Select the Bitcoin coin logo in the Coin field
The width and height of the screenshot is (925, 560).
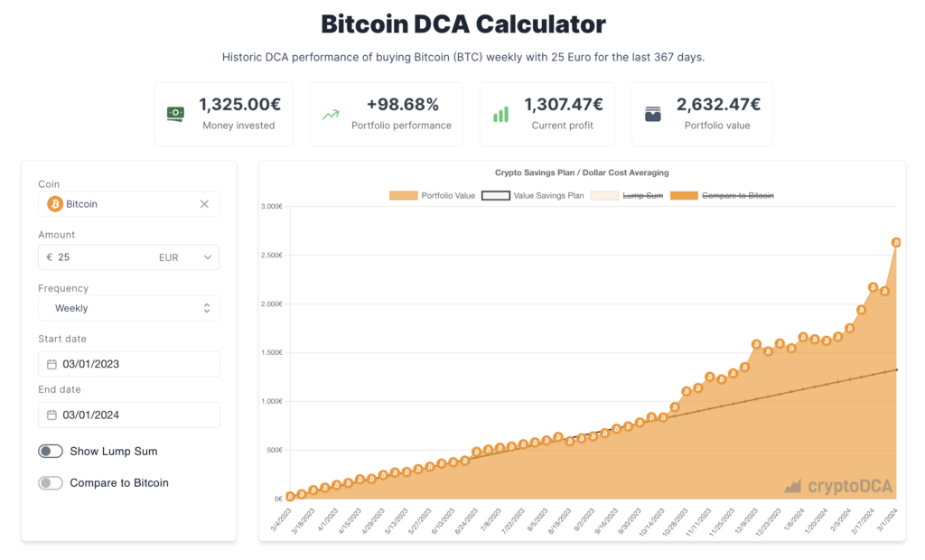tap(55, 204)
